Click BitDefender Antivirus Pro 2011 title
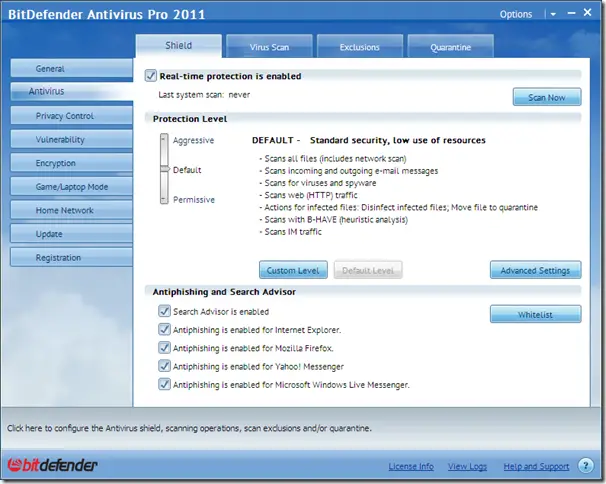606x484 pixels. [106, 14]
